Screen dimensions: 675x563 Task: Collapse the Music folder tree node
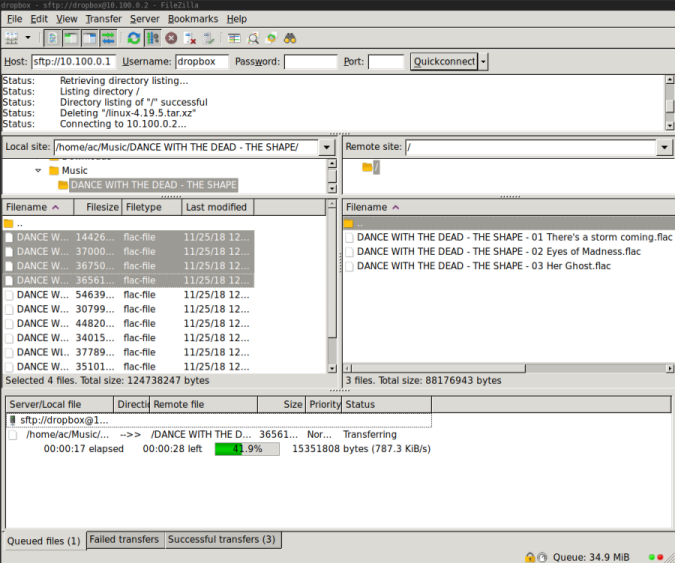[38, 170]
